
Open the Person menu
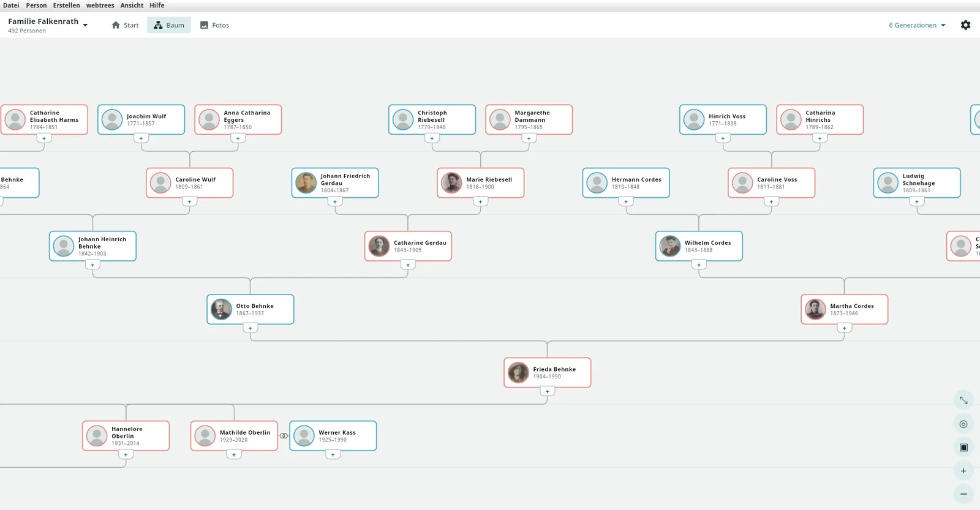click(36, 6)
